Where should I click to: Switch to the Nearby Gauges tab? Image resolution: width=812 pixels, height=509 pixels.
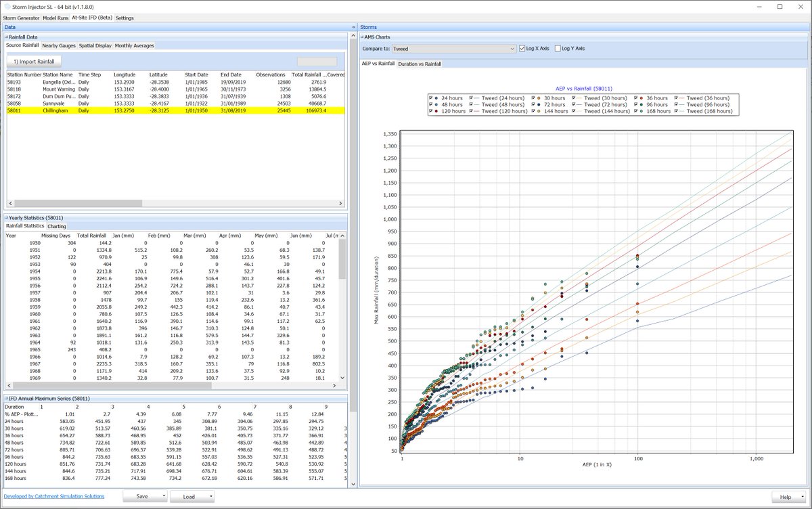tap(58, 45)
